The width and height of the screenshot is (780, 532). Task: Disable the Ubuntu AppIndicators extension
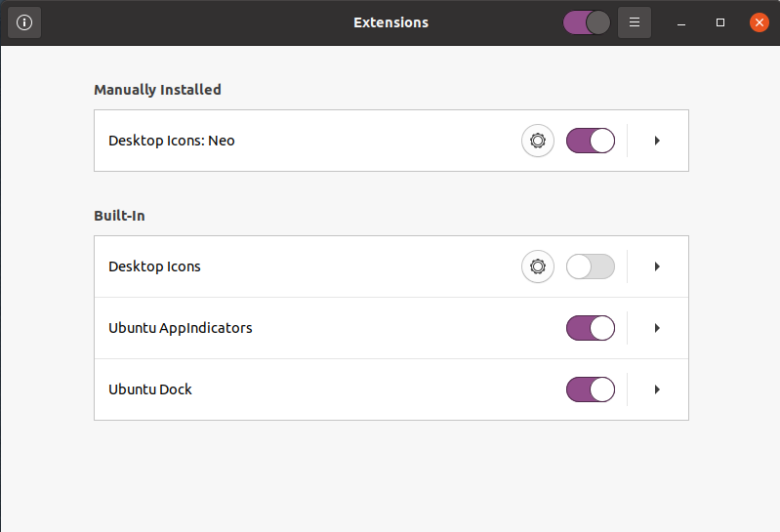[x=590, y=328]
